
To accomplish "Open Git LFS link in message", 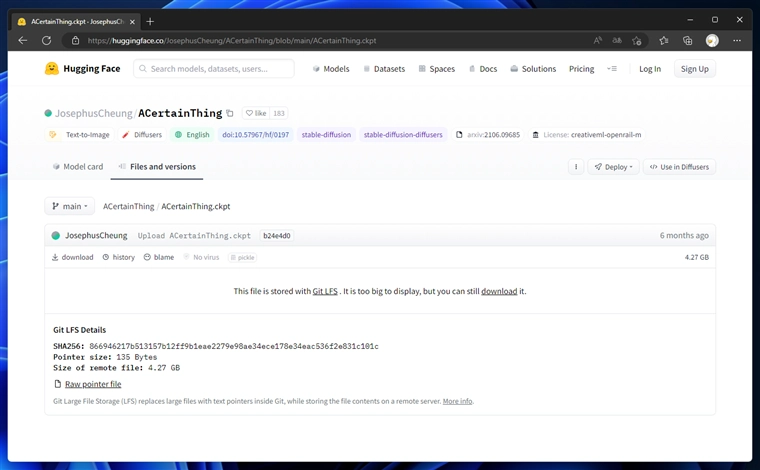I will pyautogui.click(x=325, y=291).
